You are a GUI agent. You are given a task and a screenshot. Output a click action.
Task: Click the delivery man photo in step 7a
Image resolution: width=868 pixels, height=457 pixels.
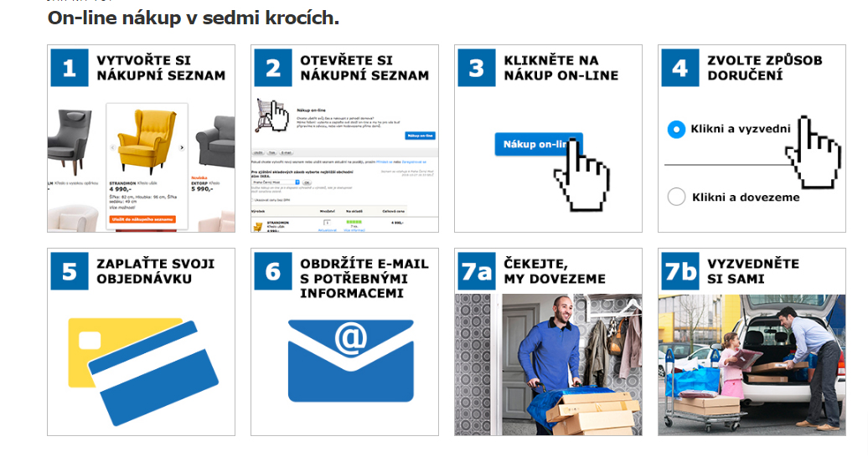(x=549, y=365)
